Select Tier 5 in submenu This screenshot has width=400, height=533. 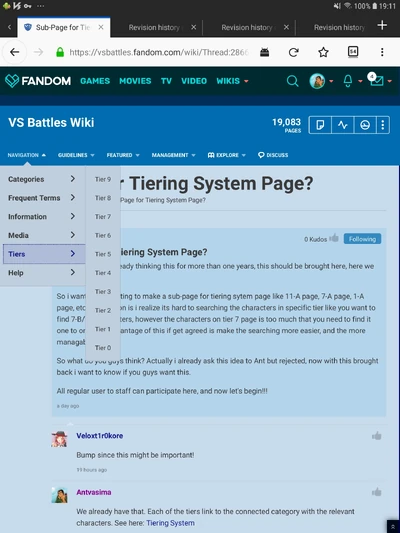[103, 254]
